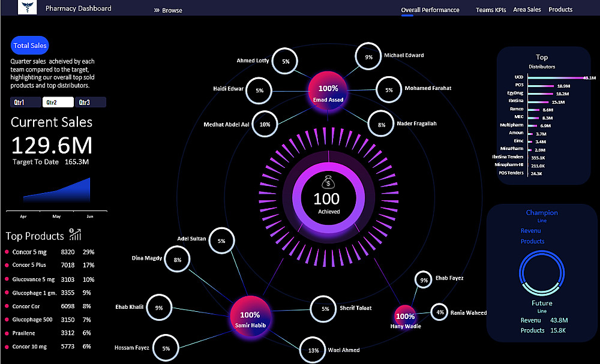600x364 pixels.
Task: Click the Browse label
Action: (x=172, y=10)
